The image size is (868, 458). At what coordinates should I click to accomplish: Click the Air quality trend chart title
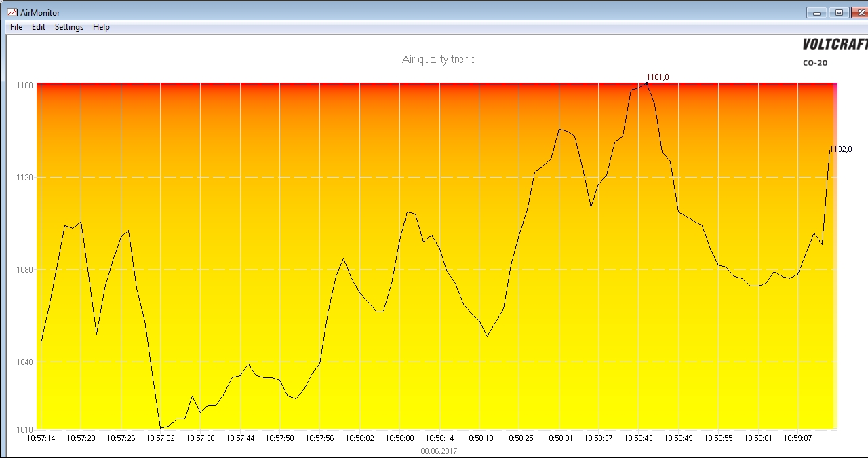click(439, 60)
